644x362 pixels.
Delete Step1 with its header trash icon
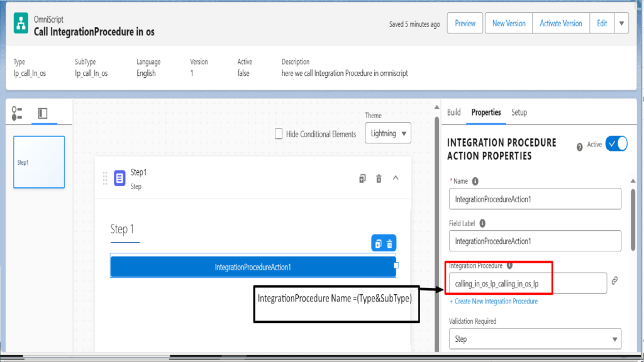tap(379, 178)
